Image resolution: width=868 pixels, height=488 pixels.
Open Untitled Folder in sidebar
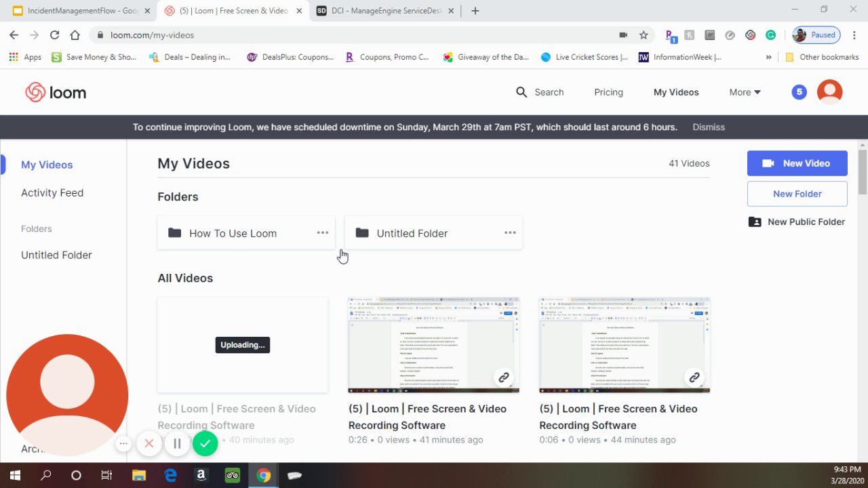click(x=56, y=255)
